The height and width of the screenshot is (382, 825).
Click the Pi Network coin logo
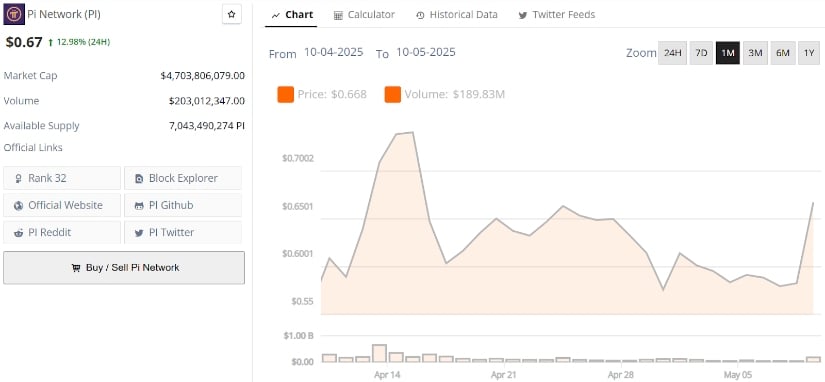click(x=14, y=14)
